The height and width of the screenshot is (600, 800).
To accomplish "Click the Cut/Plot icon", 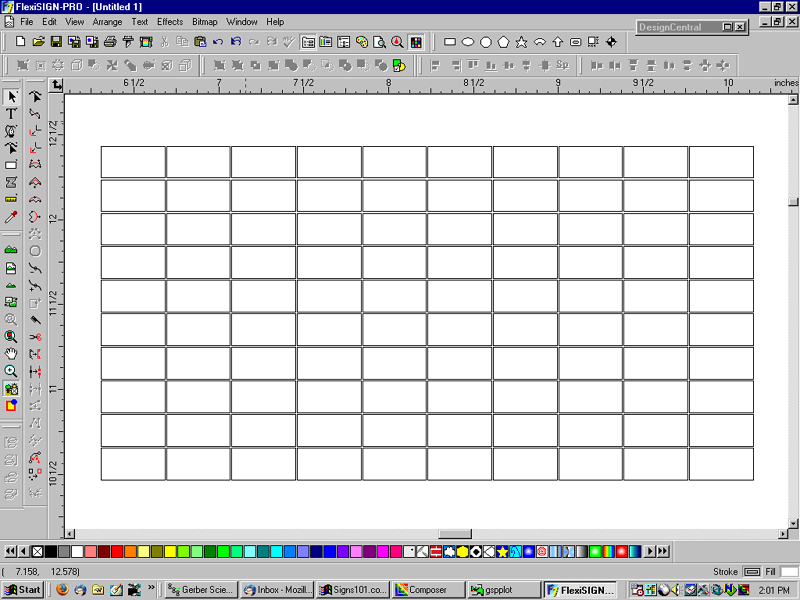I will 128,42.
